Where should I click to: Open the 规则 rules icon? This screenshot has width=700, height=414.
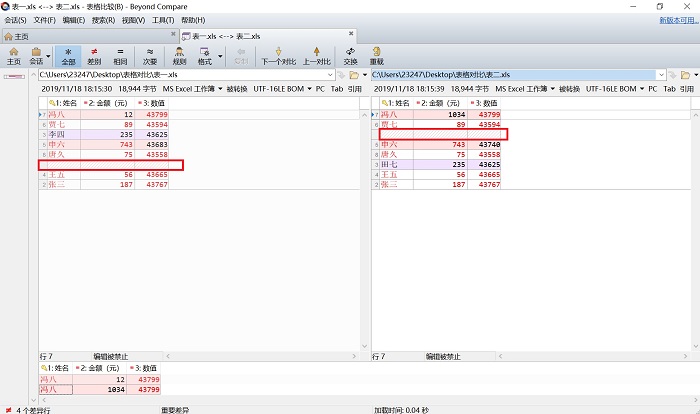(179, 56)
